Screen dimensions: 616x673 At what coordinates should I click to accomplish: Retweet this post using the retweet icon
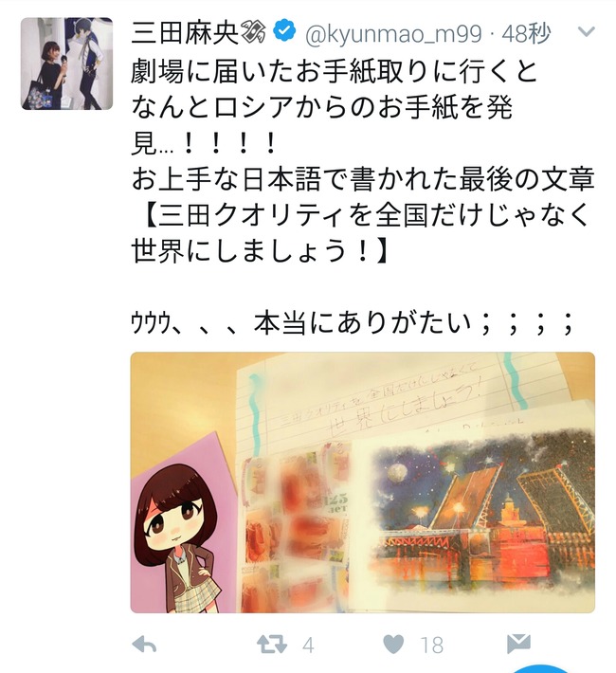(271, 645)
